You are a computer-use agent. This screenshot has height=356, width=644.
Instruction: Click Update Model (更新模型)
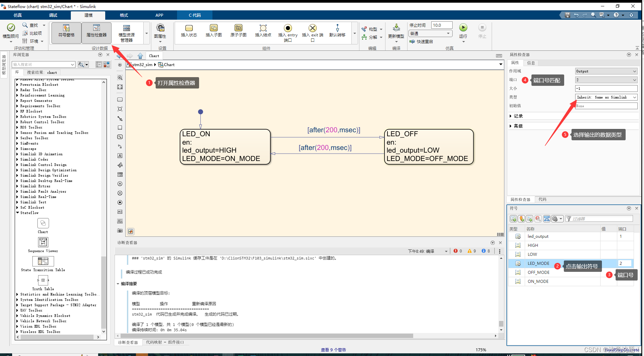click(396, 32)
